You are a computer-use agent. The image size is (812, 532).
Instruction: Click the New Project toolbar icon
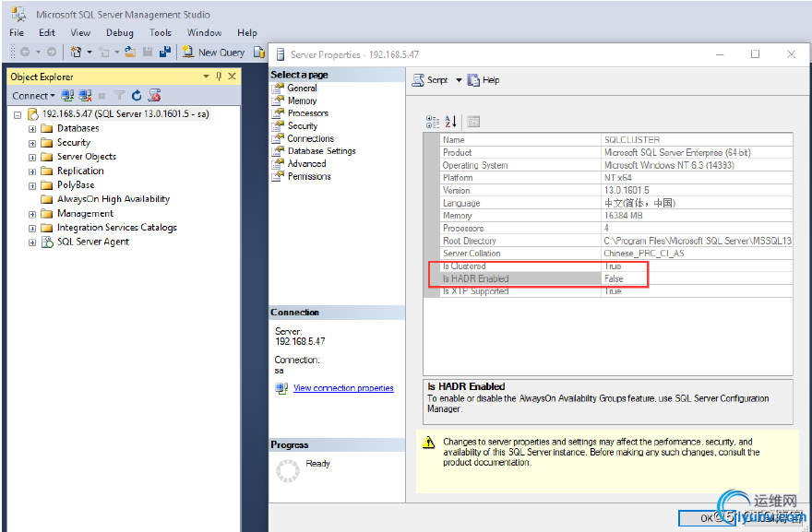pos(76,52)
